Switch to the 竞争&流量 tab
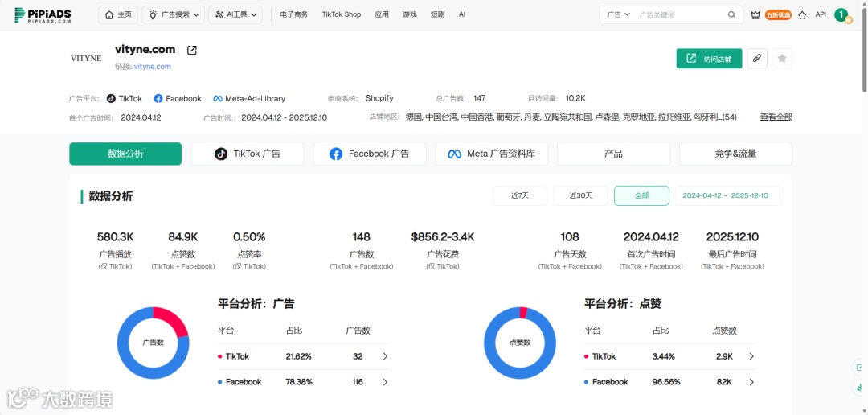This screenshot has width=868, height=415. (x=735, y=154)
